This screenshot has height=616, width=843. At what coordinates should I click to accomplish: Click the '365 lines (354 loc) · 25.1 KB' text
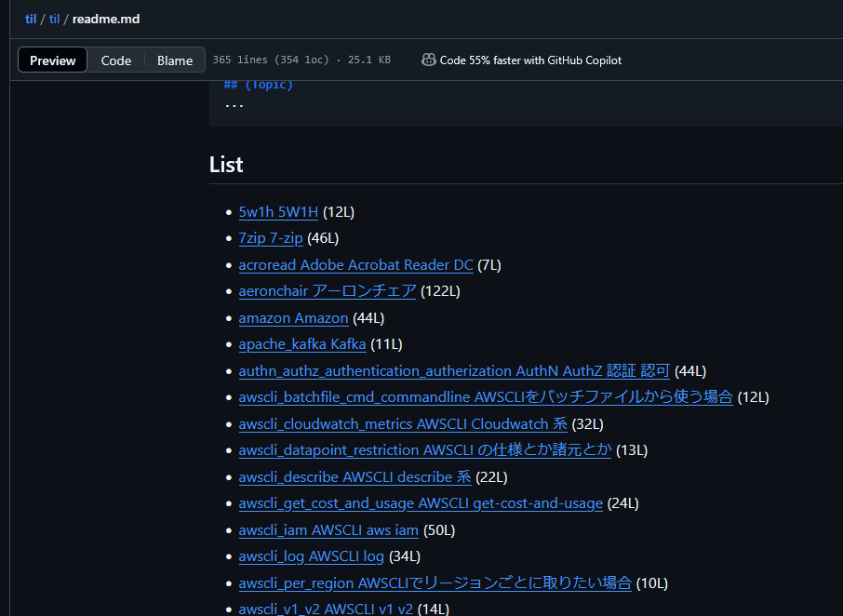[x=301, y=60]
